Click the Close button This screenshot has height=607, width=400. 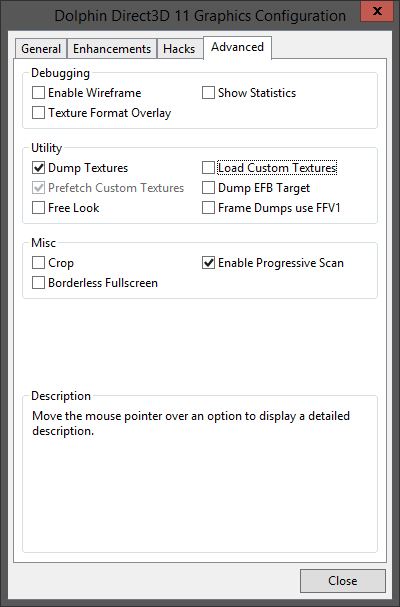click(343, 581)
